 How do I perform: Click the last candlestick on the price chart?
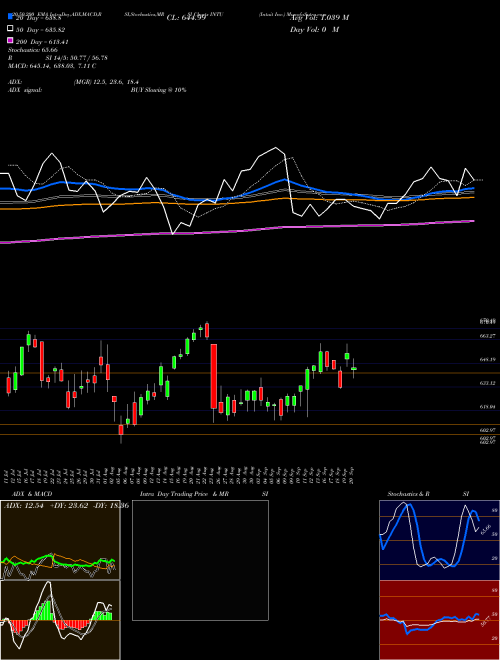354,368
